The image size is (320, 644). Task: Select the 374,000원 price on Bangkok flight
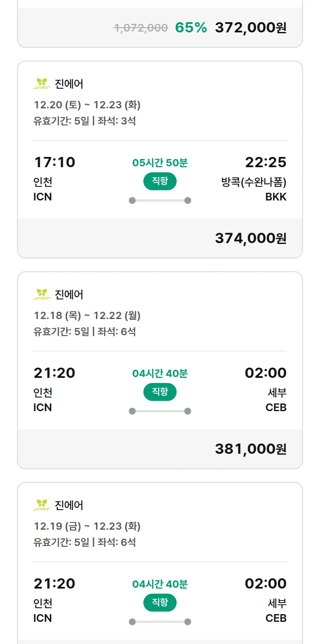(x=250, y=238)
